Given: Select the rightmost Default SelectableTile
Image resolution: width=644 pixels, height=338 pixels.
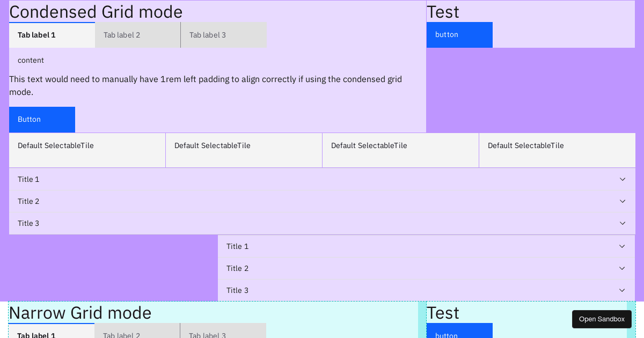Looking at the screenshot, I should point(557,150).
